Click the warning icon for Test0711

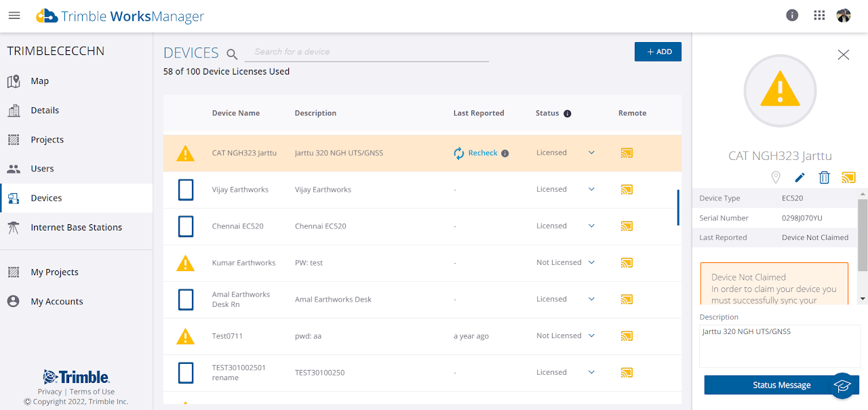185,336
